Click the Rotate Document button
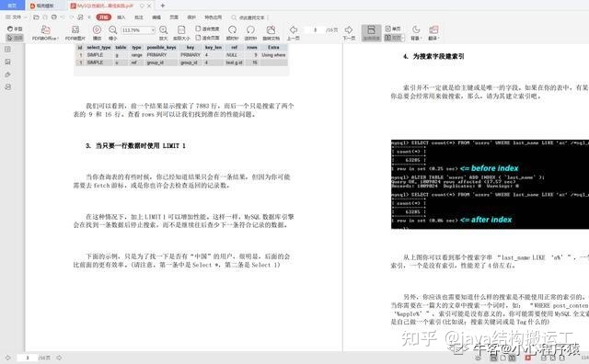Image resolution: width=589 pixels, height=364 pixels. coord(271,33)
